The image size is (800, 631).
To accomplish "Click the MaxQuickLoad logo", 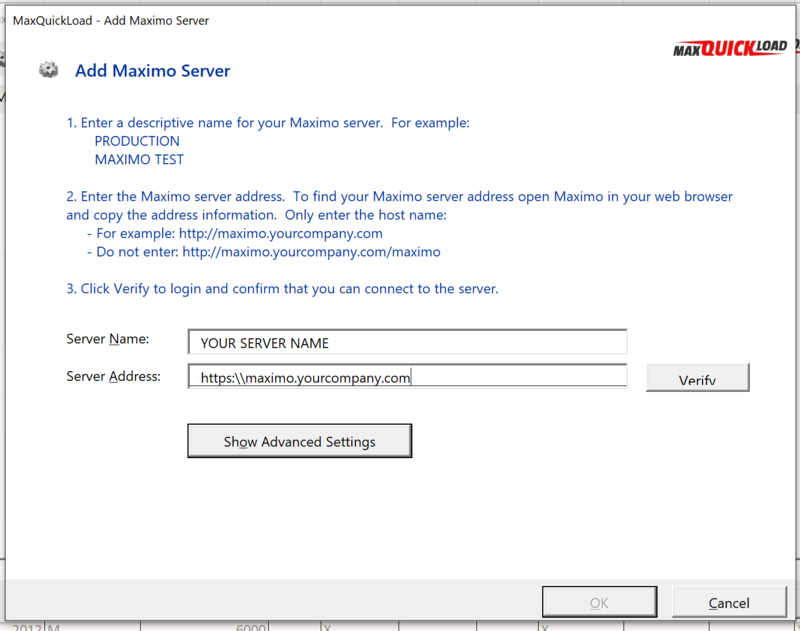I will pyautogui.click(x=731, y=48).
